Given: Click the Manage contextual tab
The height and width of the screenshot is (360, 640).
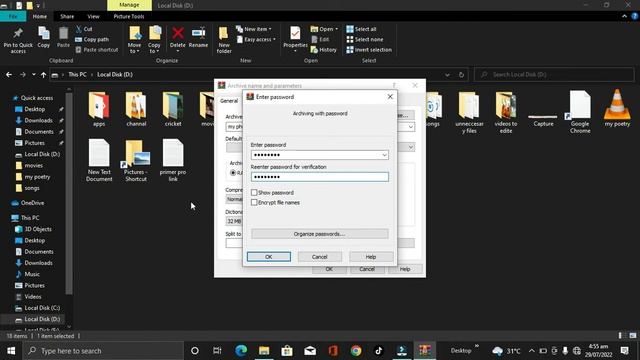Looking at the screenshot, I should (x=129, y=5).
